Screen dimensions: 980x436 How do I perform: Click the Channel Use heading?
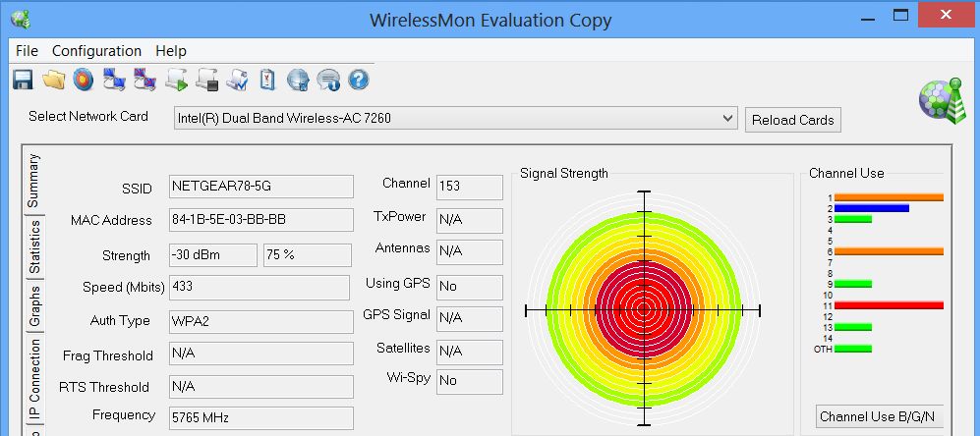[846, 173]
